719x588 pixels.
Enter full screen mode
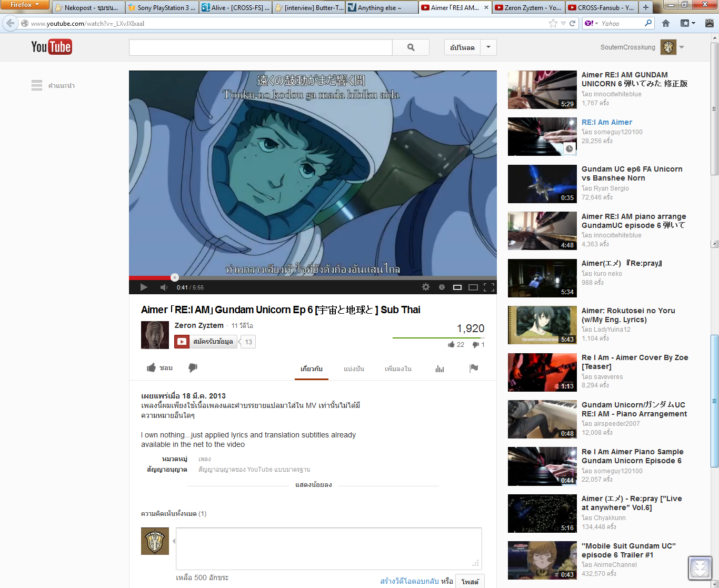click(489, 287)
